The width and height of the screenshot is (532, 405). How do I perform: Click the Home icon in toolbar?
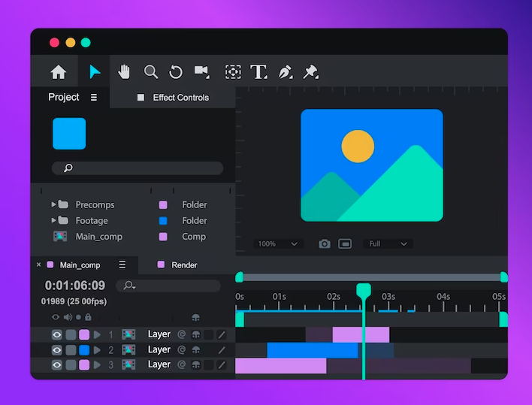pyautogui.click(x=58, y=72)
